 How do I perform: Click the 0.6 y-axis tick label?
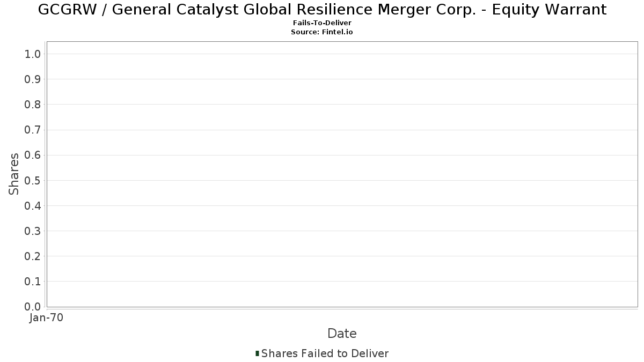click(x=33, y=155)
